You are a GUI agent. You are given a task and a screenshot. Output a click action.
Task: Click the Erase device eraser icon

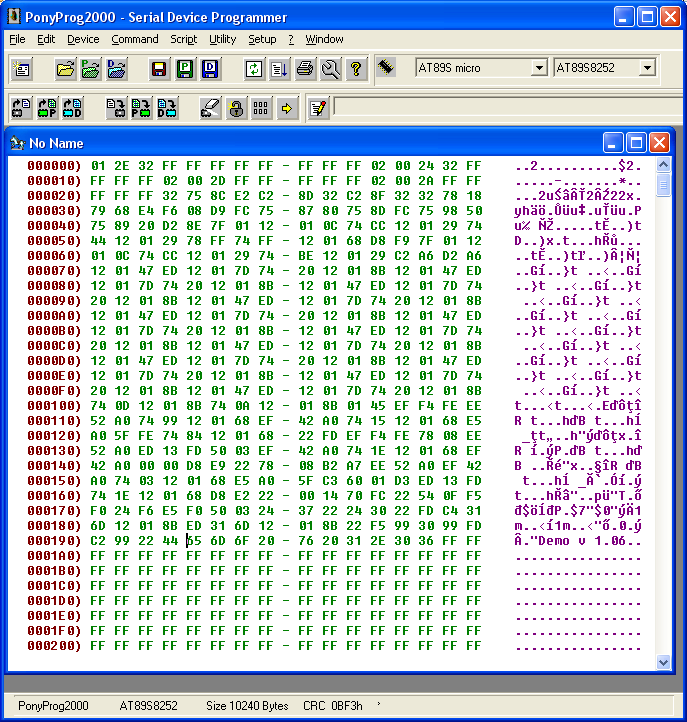click(x=210, y=109)
